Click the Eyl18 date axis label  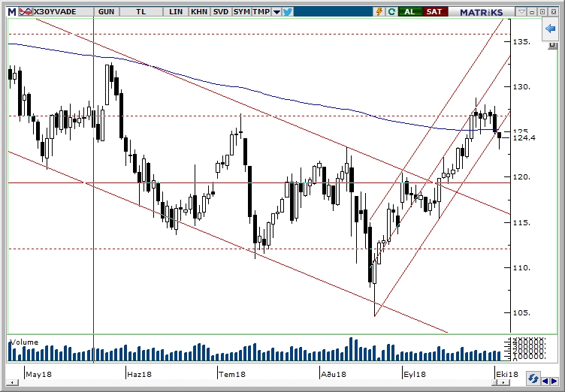coord(415,374)
